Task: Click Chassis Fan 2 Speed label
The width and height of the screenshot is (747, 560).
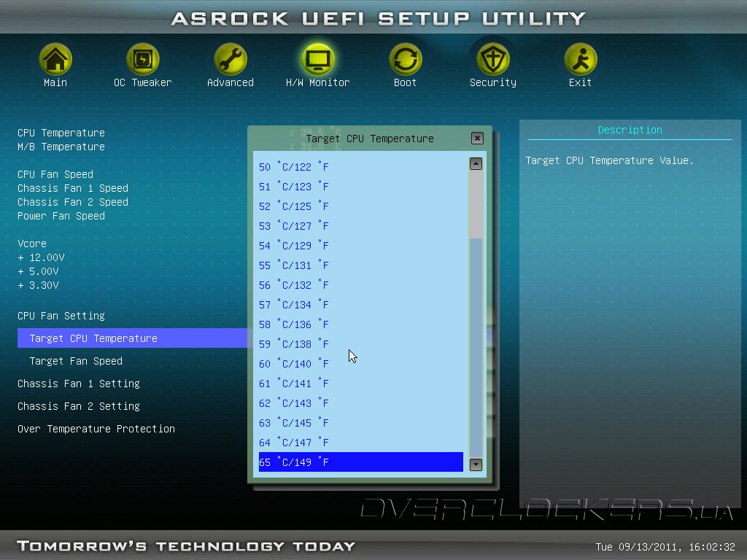Action: coord(73,202)
